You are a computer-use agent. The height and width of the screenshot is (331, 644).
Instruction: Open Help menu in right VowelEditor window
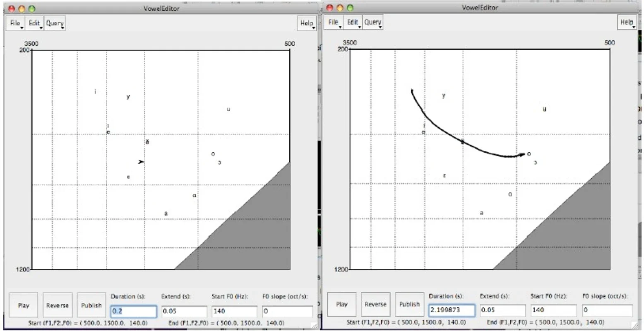tap(627, 22)
